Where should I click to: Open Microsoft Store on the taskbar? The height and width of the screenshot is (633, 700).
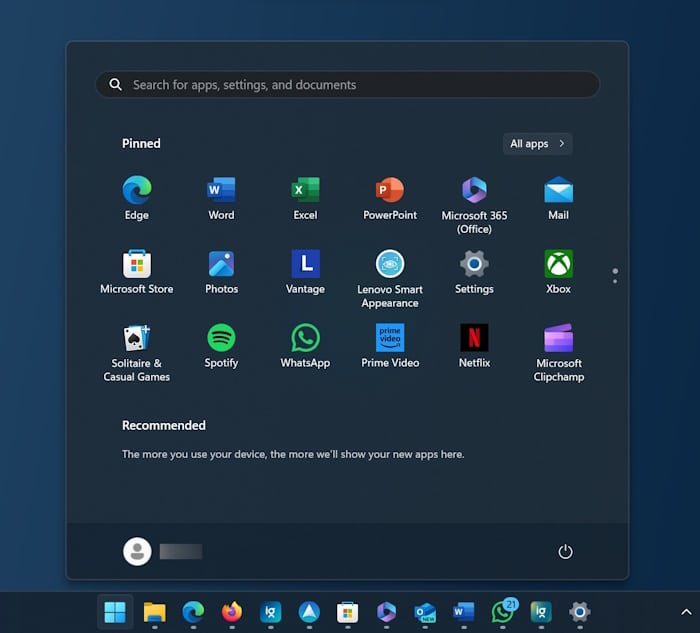tap(348, 612)
